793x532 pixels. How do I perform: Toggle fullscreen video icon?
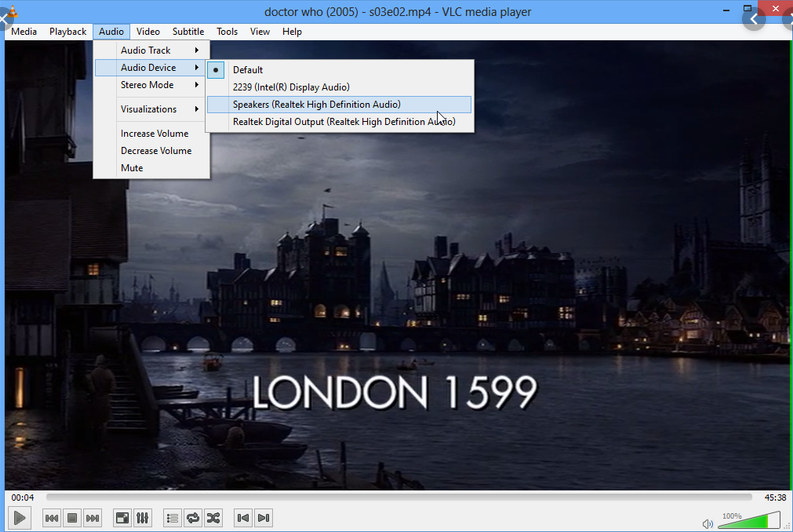tap(122, 518)
